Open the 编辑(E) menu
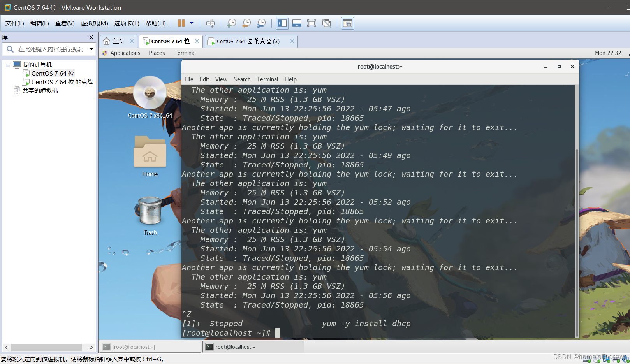The width and height of the screenshot is (630, 364). [40, 23]
